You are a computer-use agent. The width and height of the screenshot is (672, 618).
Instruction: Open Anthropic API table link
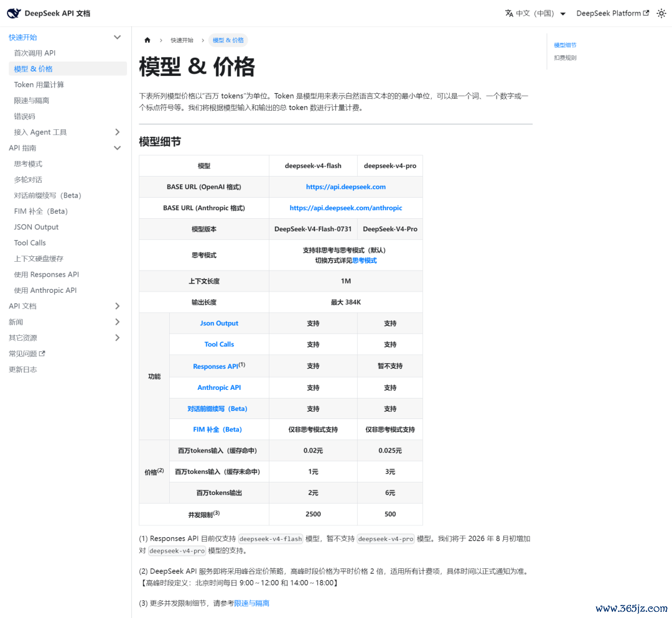[x=219, y=387]
